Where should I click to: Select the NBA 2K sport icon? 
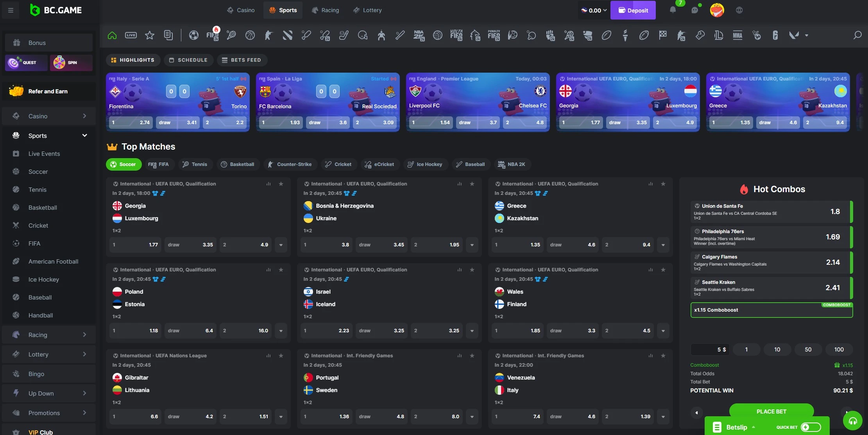pos(419,35)
